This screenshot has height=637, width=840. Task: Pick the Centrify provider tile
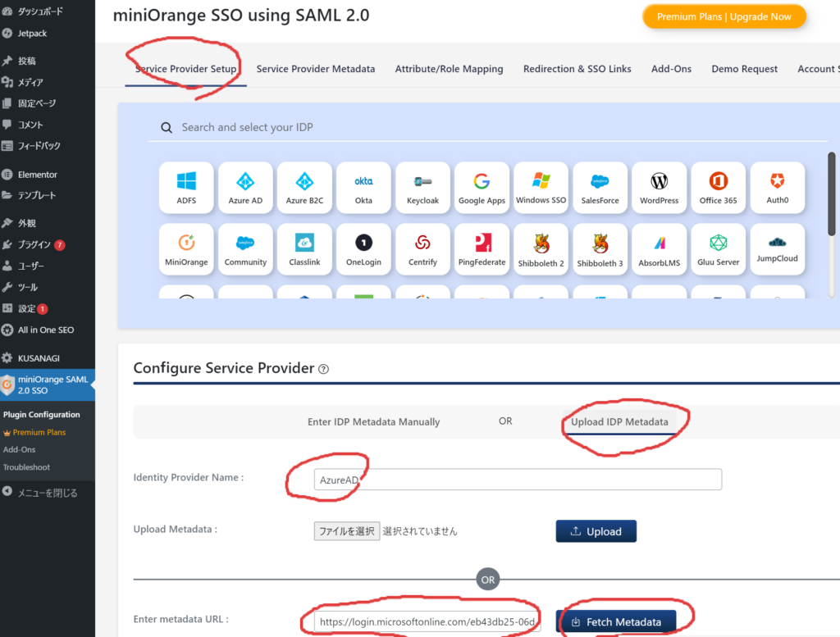tap(422, 249)
